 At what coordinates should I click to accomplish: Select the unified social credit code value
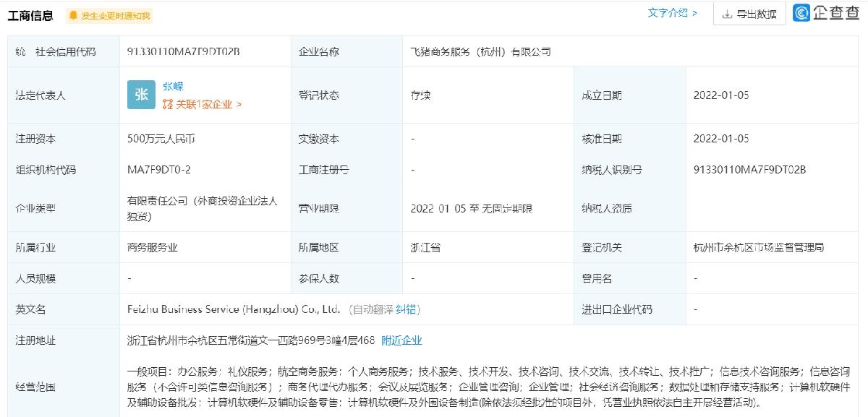[x=183, y=52]
